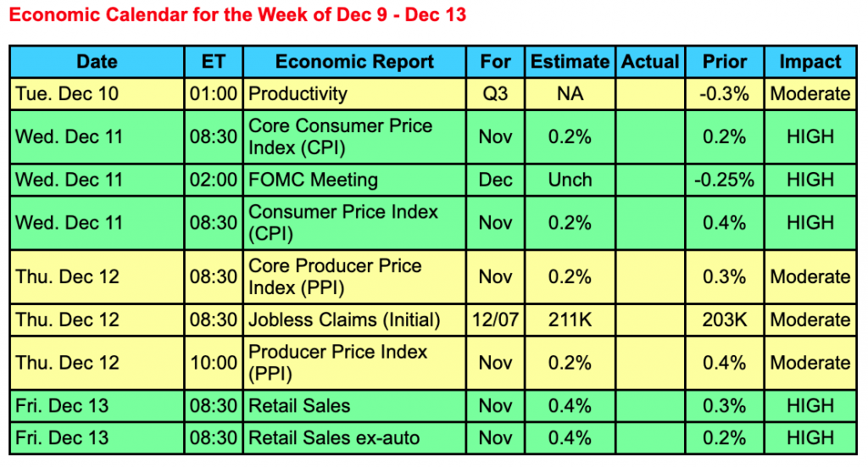Select the "203K" prior value
This screenshot has height=467, width=868.
click(x=725, y=320)
